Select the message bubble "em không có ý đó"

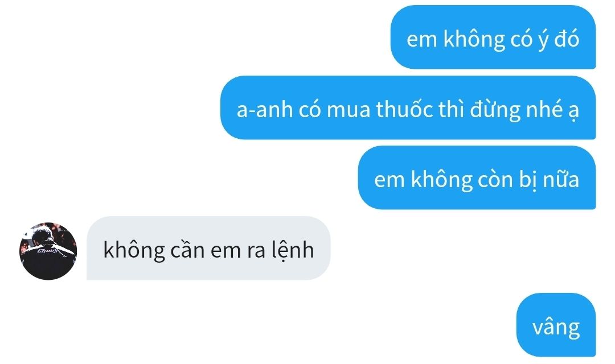point(493,37)
